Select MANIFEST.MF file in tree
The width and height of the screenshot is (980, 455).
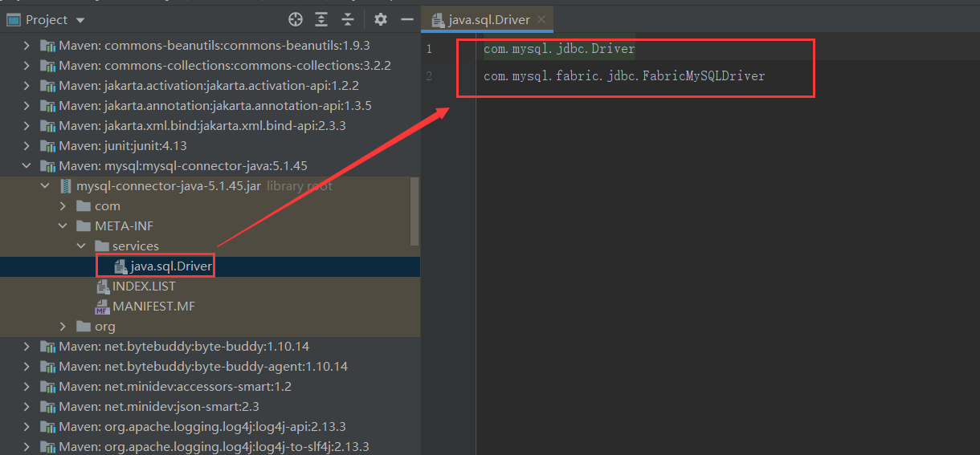210,306
